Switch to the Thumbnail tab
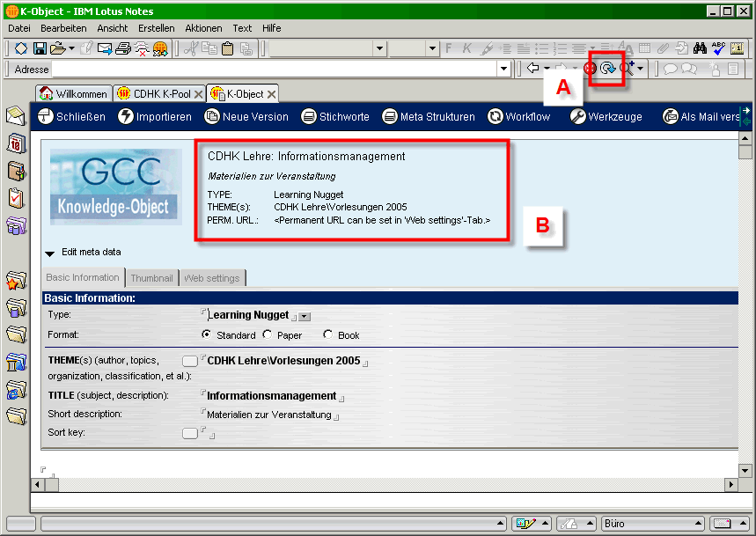 click(152, 278)
